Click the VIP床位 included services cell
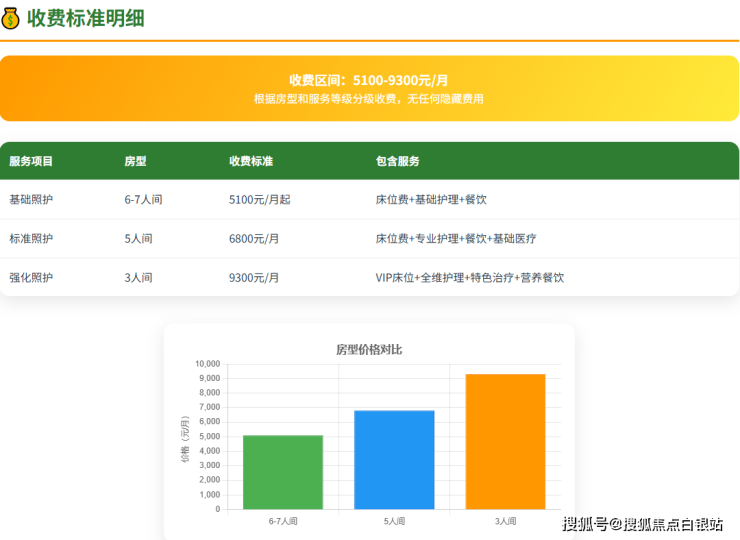 coord(469,278)
